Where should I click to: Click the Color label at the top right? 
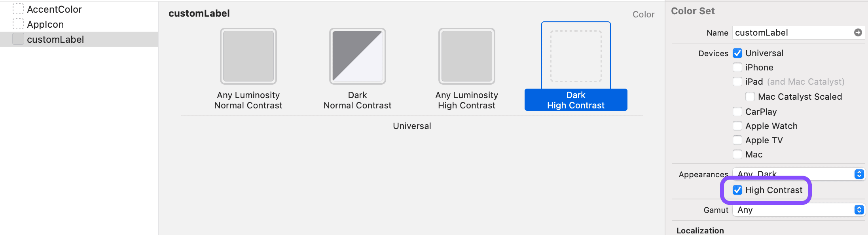pyautogui.click(x=643, y=14)
